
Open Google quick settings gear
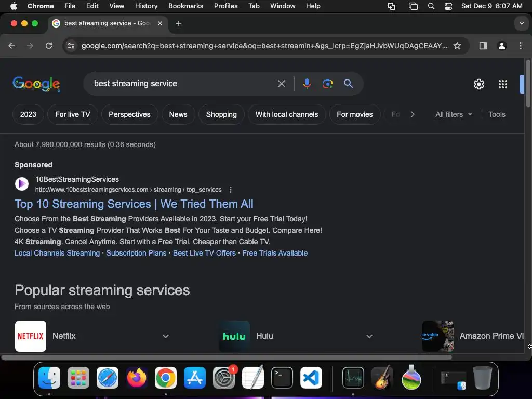[478, 84]
